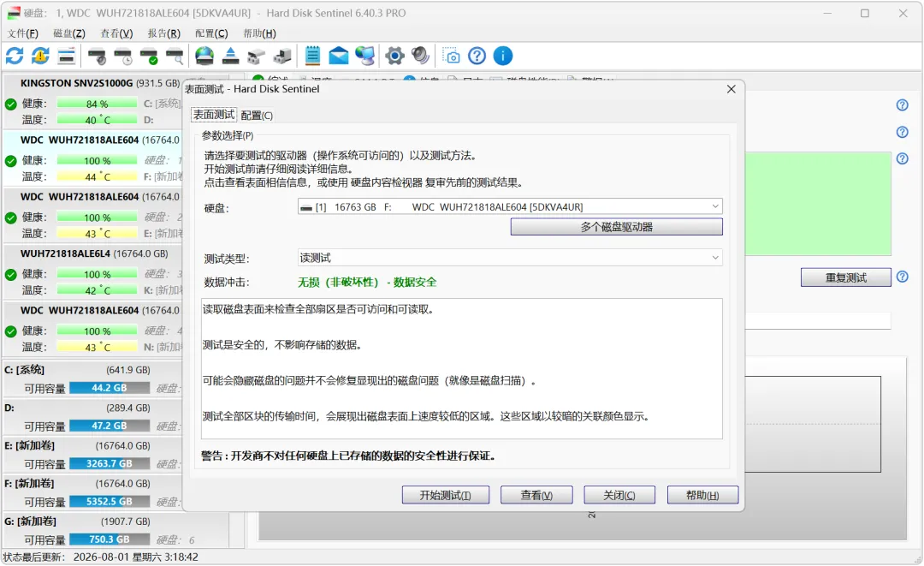The image size is (924, 566).
Task: Open the 磁盘(Z) menu
Action: pyautogui.click(x=69, y=33)
